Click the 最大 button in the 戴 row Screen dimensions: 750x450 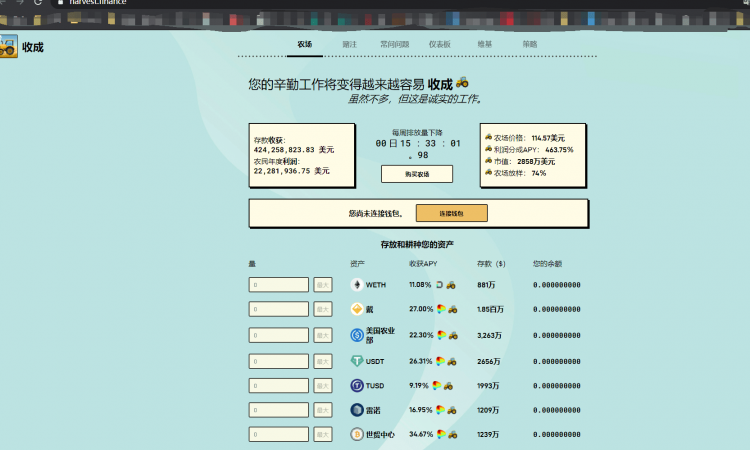pyautogui.click(x=323, y=309)
